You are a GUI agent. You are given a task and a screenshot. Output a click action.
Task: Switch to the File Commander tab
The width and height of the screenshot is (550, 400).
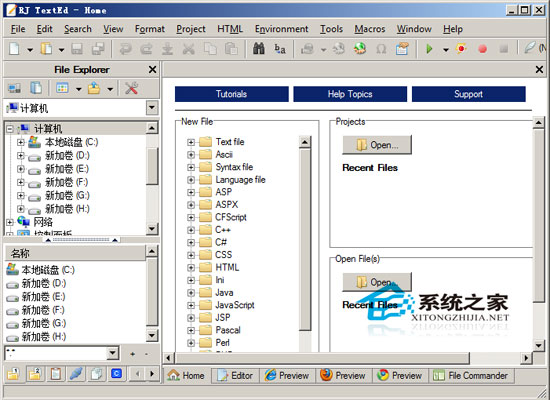point(471,375)
